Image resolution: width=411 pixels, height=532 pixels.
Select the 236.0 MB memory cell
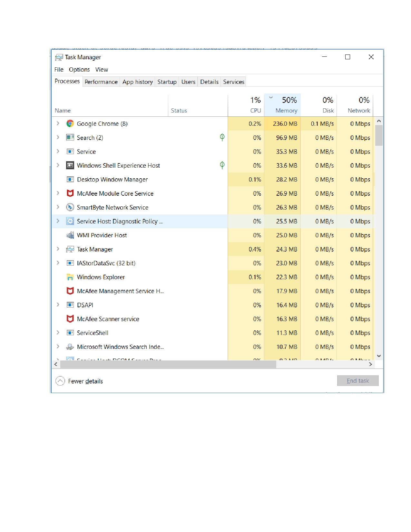282,123
